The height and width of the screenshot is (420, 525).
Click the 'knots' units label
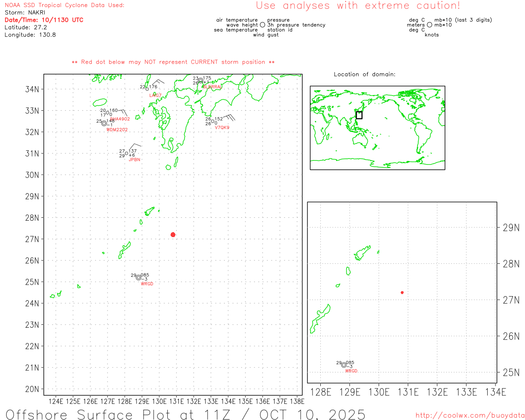pyautogui.click(x=432, y=34)
